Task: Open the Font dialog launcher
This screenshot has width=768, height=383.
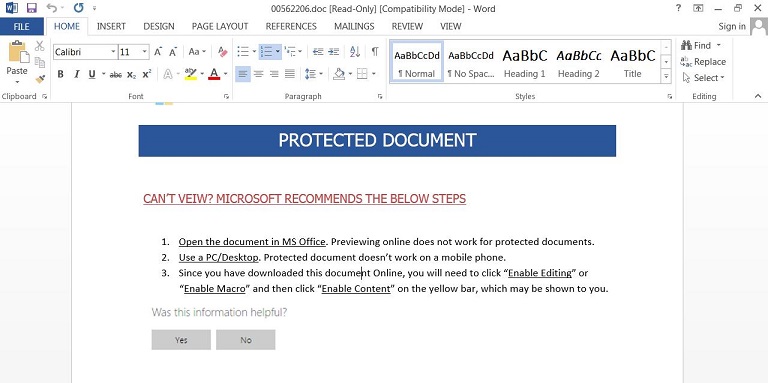Action: 226,96
